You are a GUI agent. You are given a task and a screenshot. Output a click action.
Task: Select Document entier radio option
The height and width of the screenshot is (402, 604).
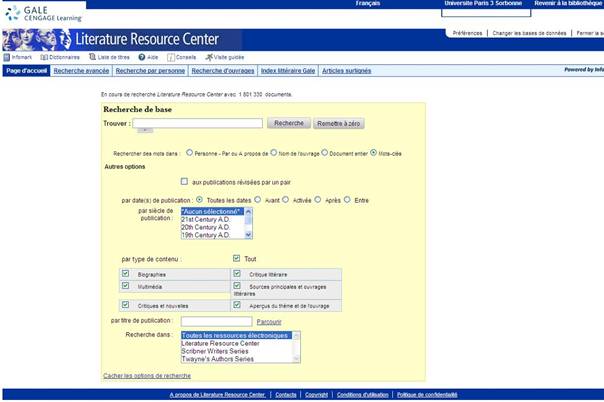(324, 153)
